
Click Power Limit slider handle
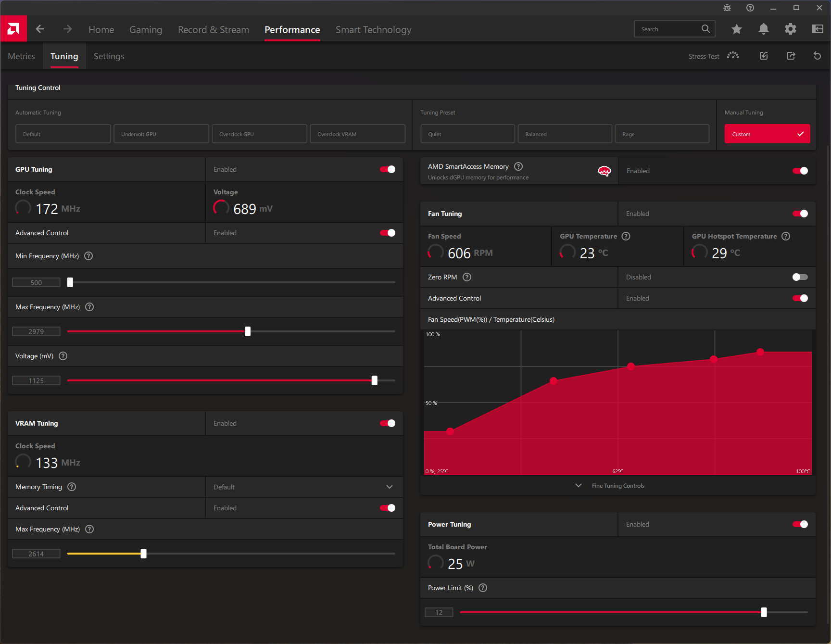[764, 612]
